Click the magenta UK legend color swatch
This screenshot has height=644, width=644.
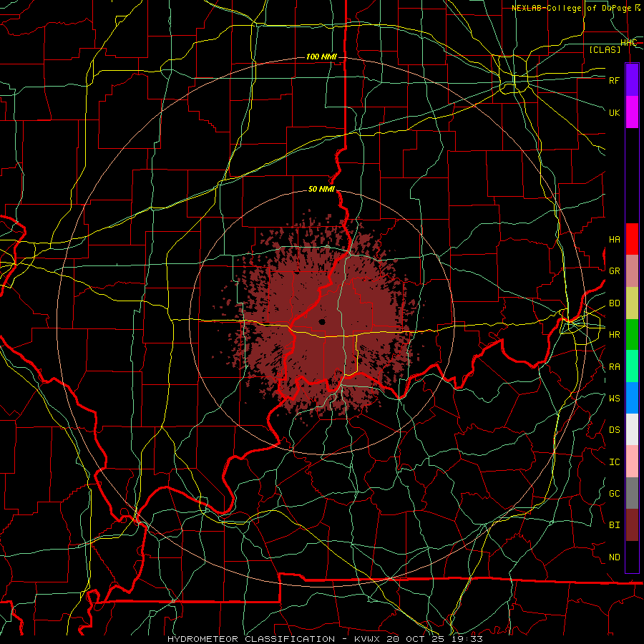(x=632, y=112)
